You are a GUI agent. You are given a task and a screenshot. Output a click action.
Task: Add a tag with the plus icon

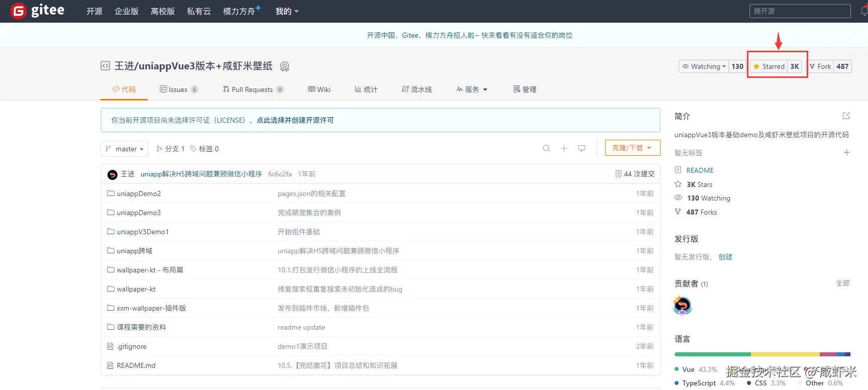point(846,152)
